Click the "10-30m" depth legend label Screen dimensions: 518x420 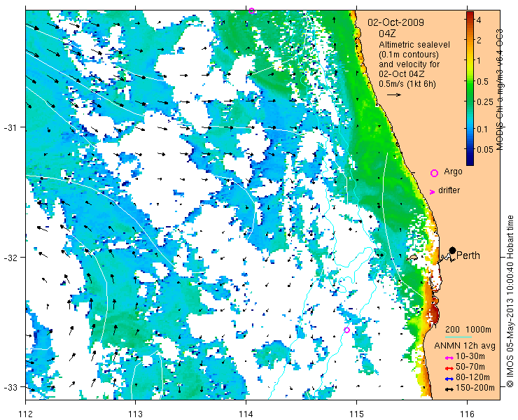point(470,356)
